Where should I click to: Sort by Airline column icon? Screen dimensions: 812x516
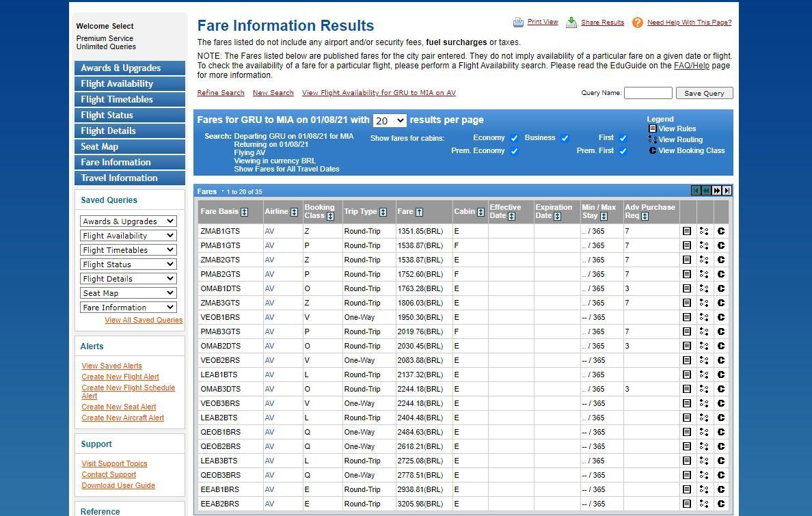pyautogui.click(x=294, y=212)
